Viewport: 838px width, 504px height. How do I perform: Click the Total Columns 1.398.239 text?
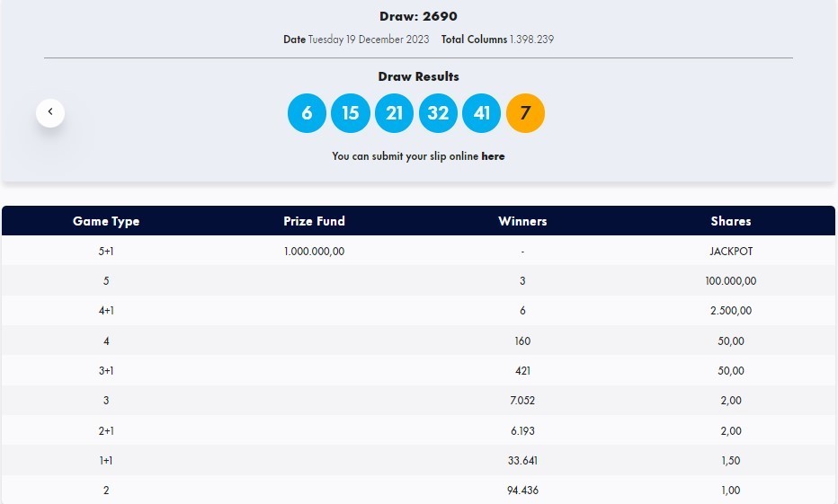[504, 40]
